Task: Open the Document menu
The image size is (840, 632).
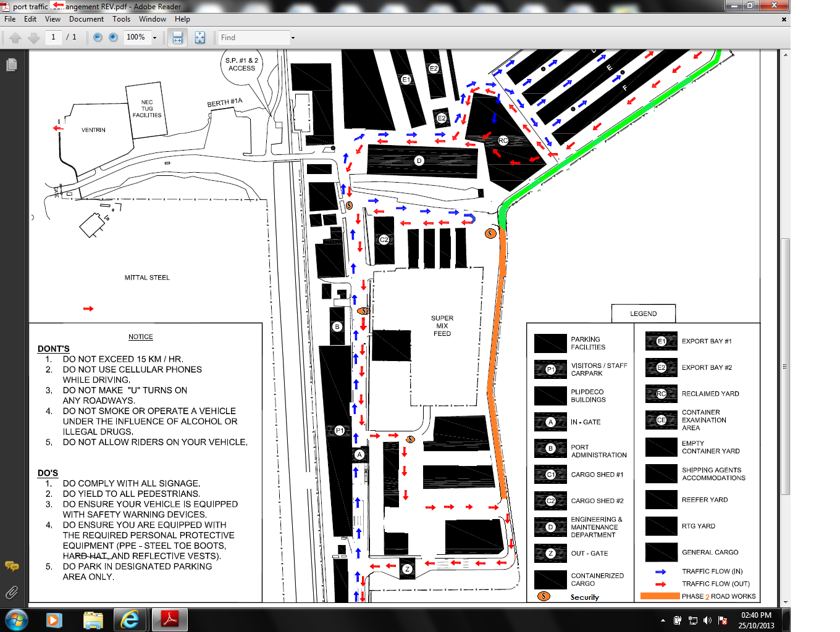Action: (x=86, y=19)
